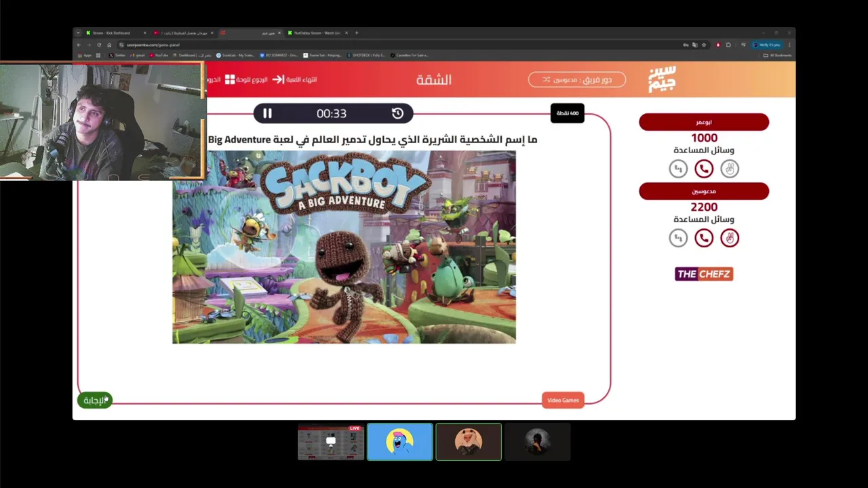This screenshot has width=868, height=488.
Task: Select the live screen-share participant thumbnail
Action: tap(331, 442)
